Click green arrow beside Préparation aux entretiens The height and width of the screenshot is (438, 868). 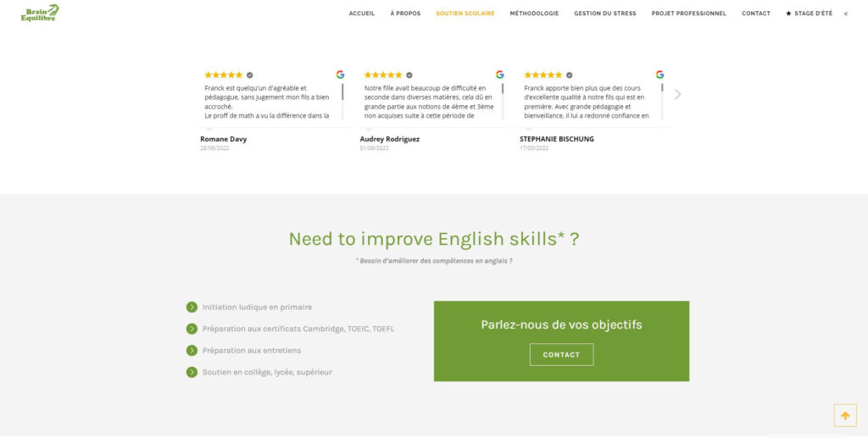coord(192,351)
